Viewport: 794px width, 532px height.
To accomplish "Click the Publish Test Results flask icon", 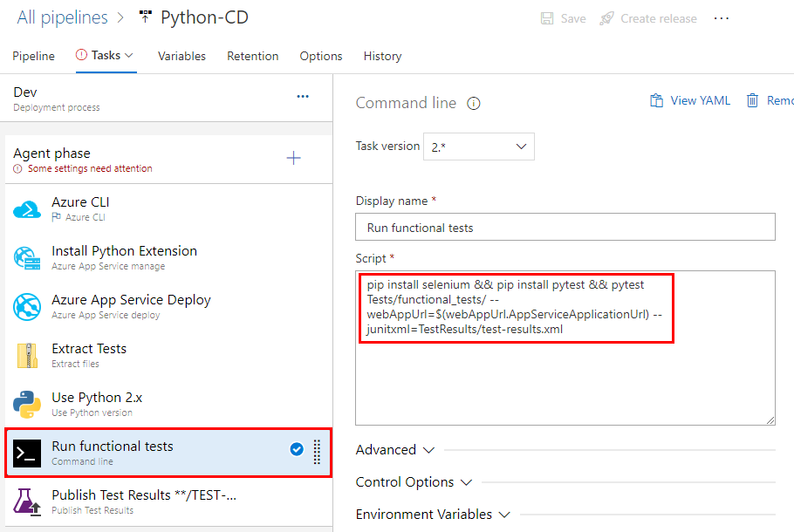I will pyautogui.click(x=27, y=501).
